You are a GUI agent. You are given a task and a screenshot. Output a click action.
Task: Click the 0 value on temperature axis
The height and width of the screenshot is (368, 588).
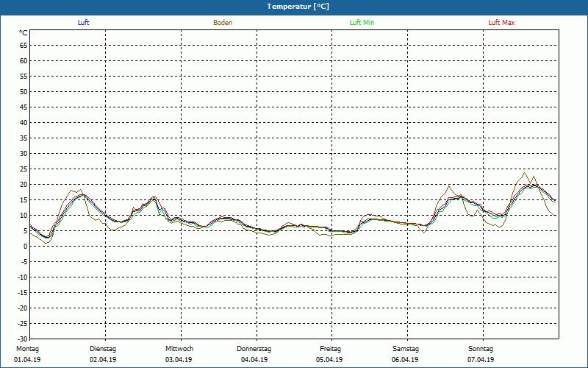click(26, 247)
